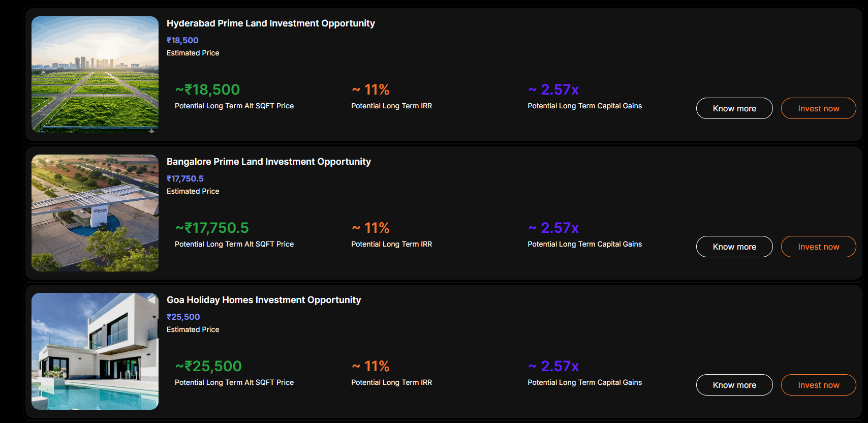The height and width of the screenshot is (423, 868).
Task: Click Know more for Goa Holiday Homes
Action: 734,385
